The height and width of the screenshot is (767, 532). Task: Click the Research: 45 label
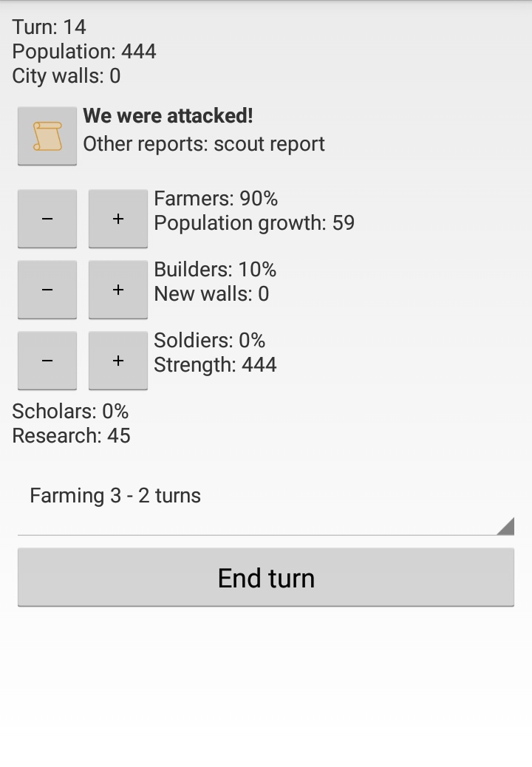72,436
